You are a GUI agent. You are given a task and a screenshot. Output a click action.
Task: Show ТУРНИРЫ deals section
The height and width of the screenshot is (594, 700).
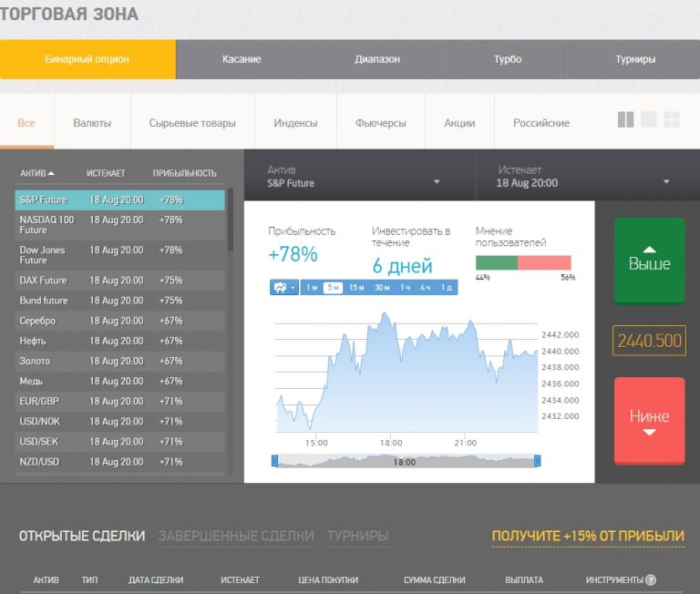click(357, 536)
